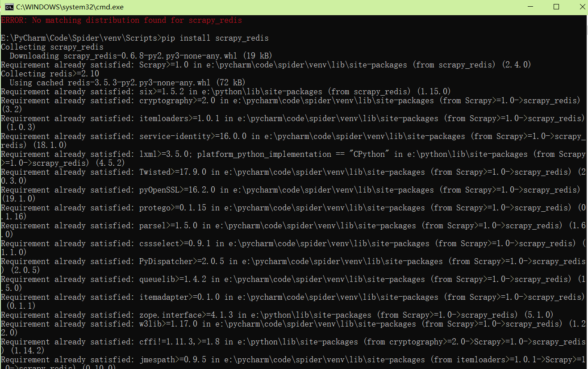Click the service-identity version '(18.1.0)' text

[x=50, y=145]
